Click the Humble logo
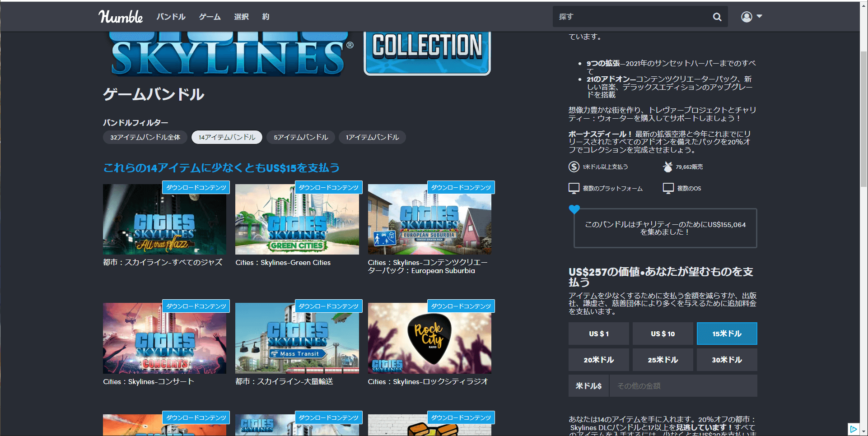This screenshot has height=436, width=868. 121,17
